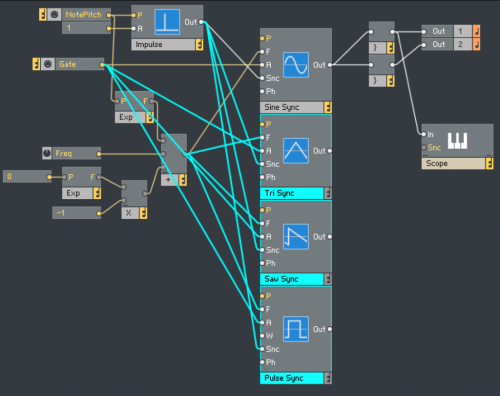Click the Sine Sync oscillator waveform icon
This screenshot has width=500, height=396.
296,65
